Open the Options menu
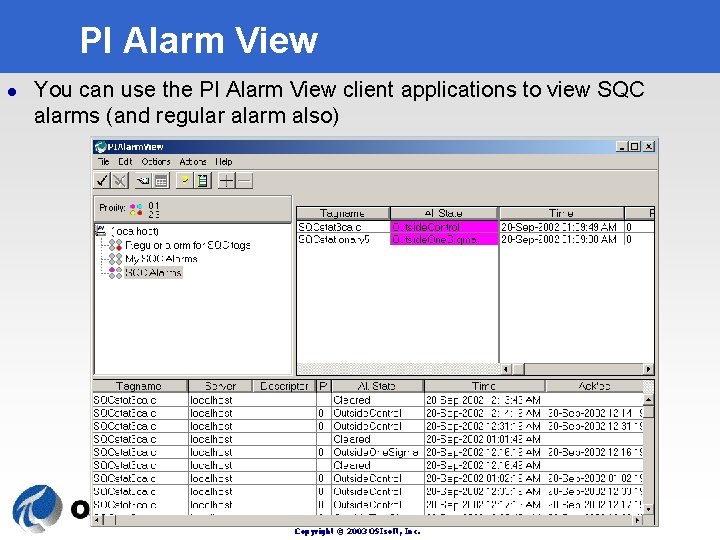The image size is (720, 540). [156, 162]
